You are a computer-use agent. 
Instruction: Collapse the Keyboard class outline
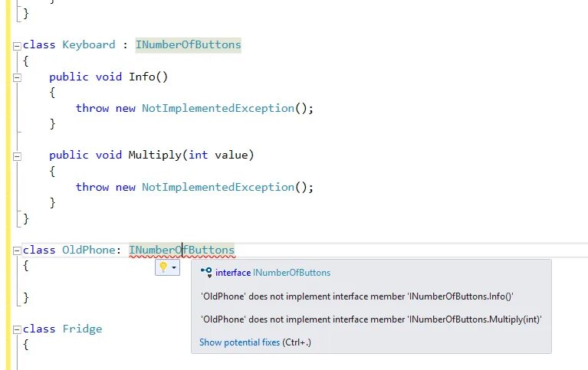[17, 46]
